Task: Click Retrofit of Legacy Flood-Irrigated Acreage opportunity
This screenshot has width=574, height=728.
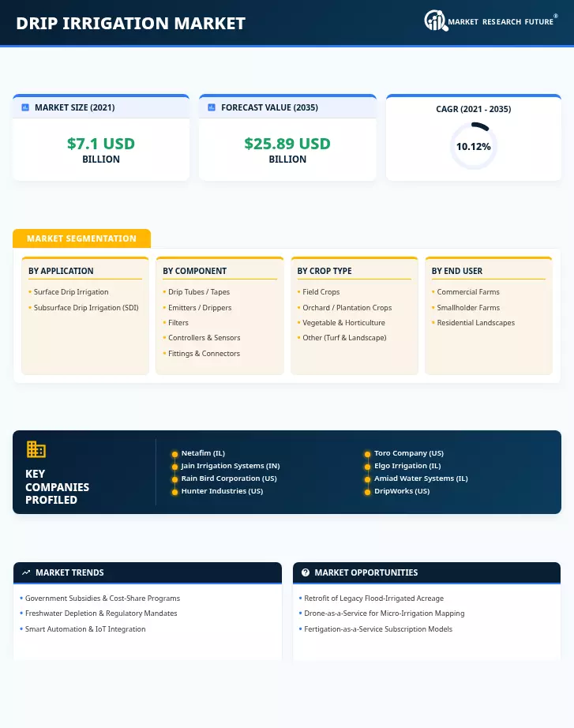Action: (373, 599)
